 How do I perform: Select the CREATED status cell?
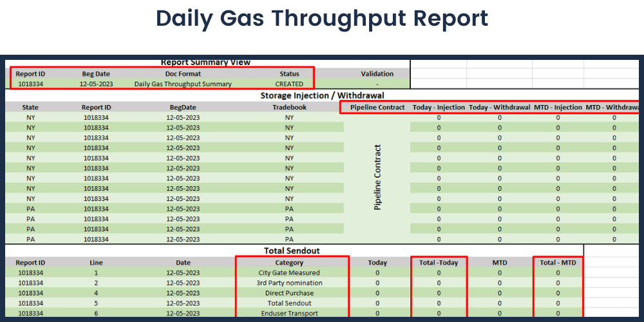289,84
